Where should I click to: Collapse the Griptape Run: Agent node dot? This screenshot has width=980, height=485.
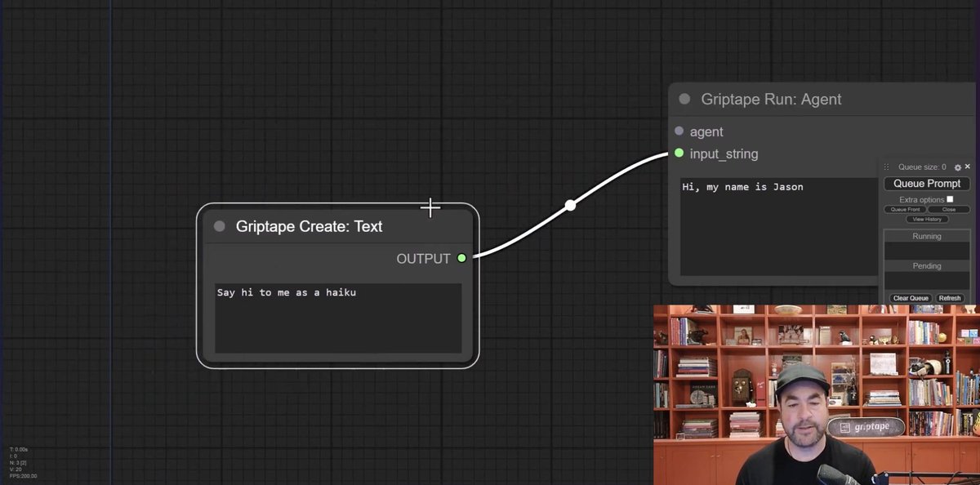pyautogui.click(x=684, y=100)
